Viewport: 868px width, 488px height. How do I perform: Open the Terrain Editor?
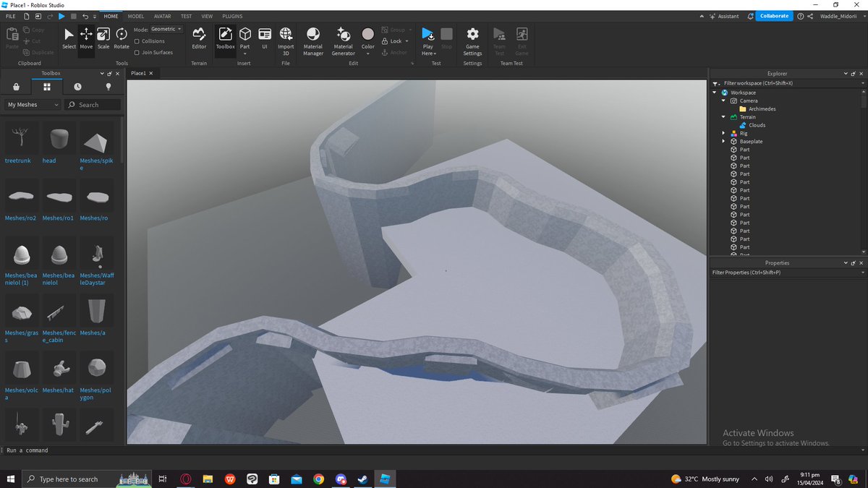point(199,38)
